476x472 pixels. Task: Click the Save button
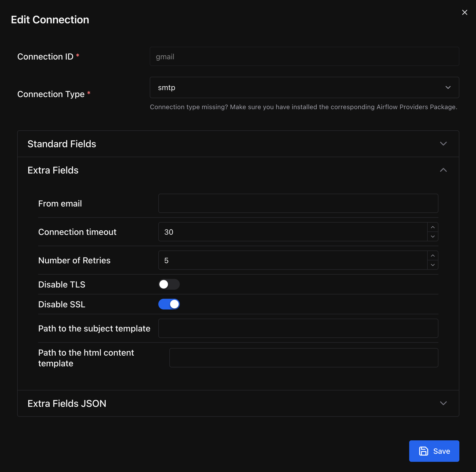coord(434,451)
